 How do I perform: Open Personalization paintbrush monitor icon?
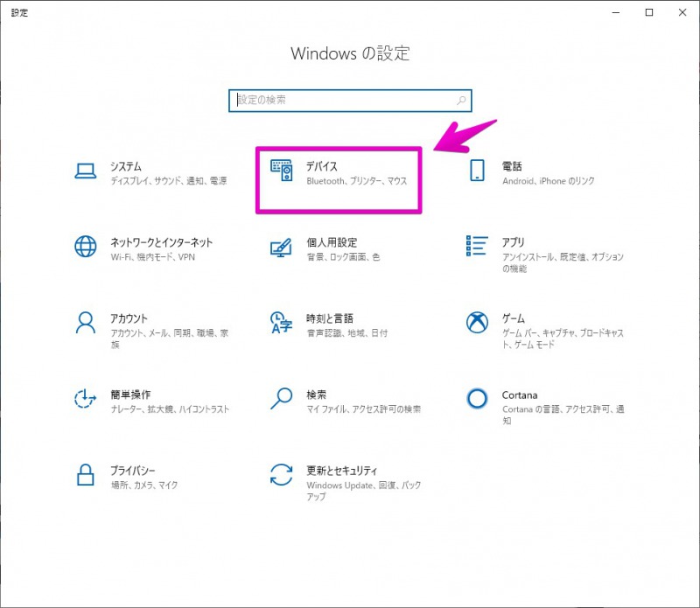(281, 248)
